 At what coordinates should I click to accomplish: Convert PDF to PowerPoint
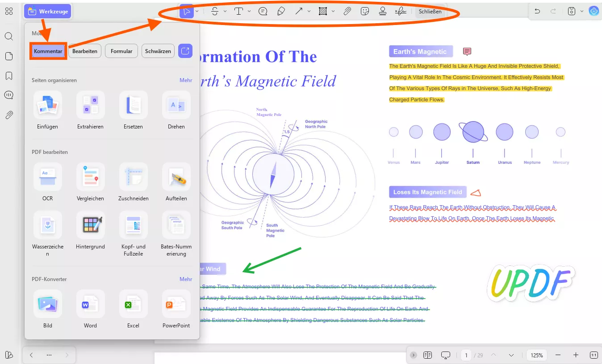176,309
